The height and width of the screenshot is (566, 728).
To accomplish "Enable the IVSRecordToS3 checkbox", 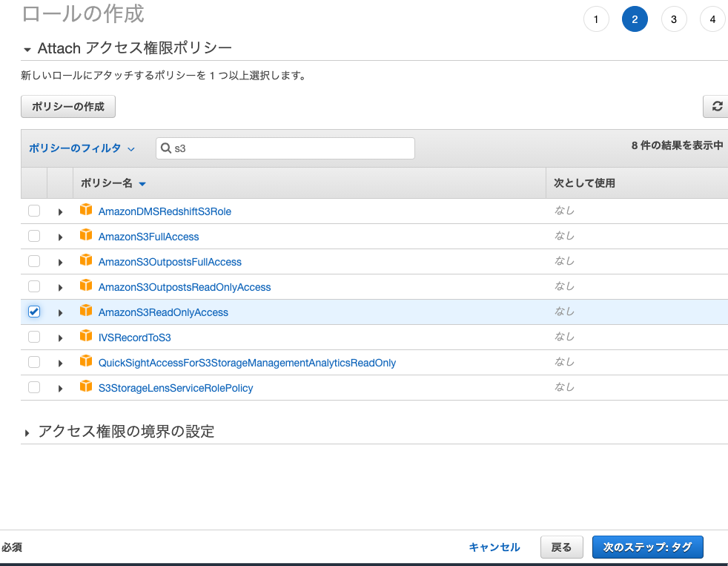I will 34,337.
